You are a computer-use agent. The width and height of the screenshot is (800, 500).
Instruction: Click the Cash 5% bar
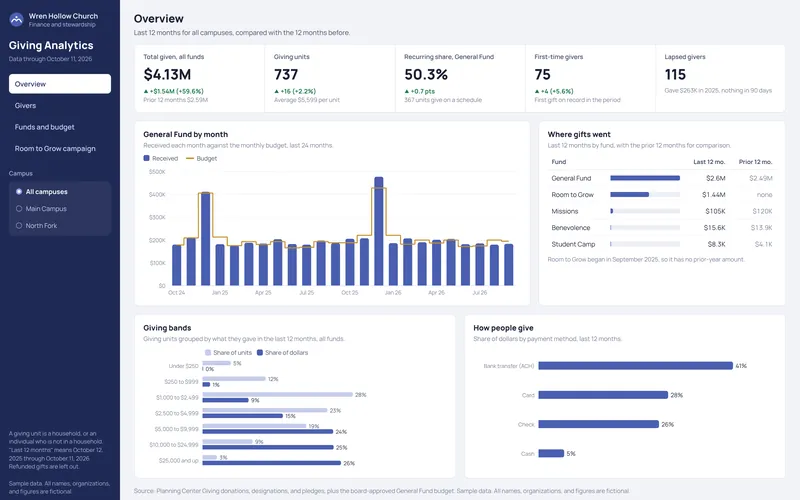tap(551, 453)
